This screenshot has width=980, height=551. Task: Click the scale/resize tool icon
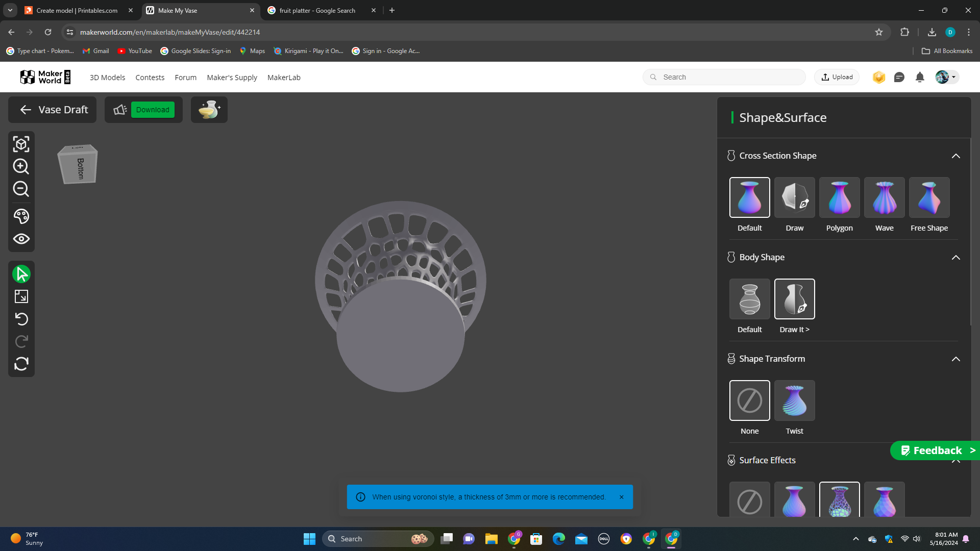tap(21, 296)
